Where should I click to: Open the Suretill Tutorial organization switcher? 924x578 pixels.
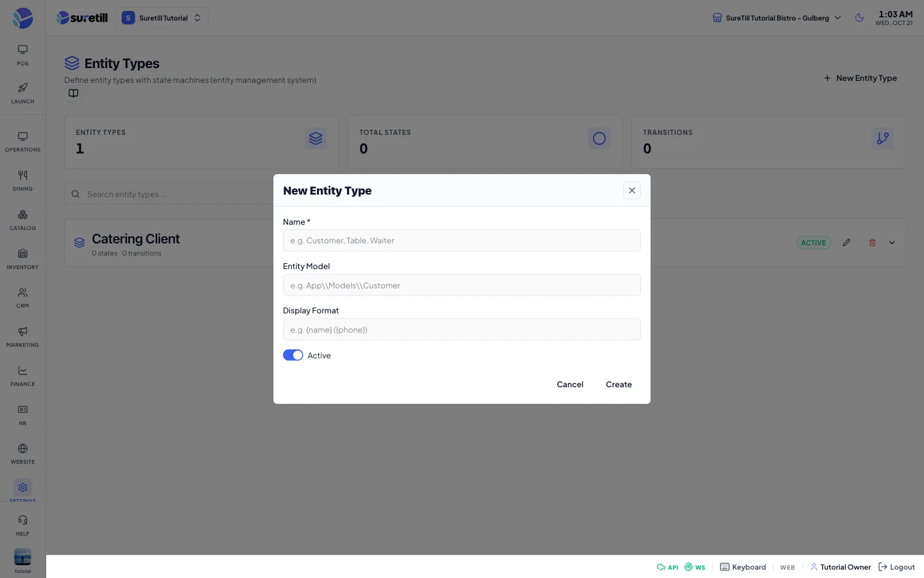point(162,18)
